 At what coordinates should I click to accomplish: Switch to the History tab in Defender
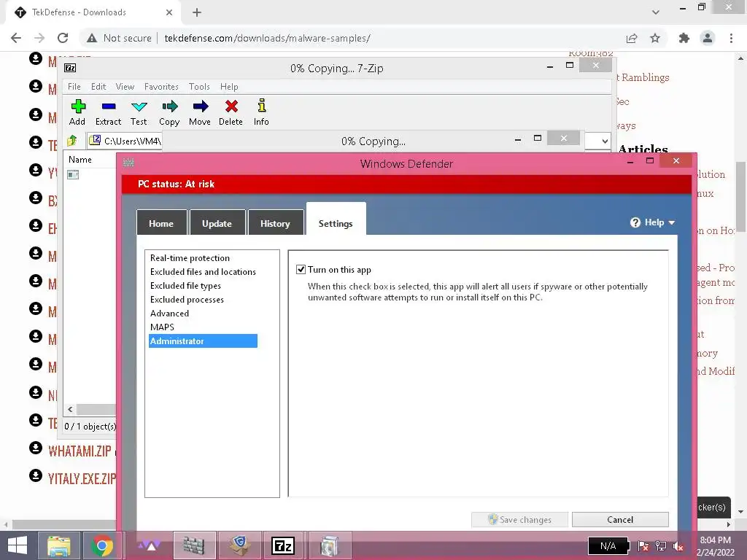click(x=275, y=223)
